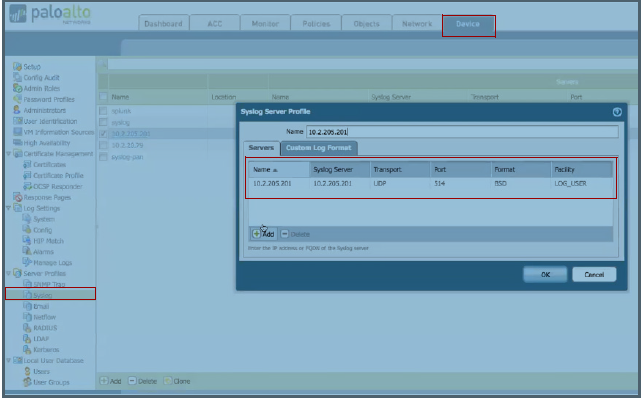The image size is (642, 399).
Task: Click Delete in the dialog servers list
Action: pos(295,234)
